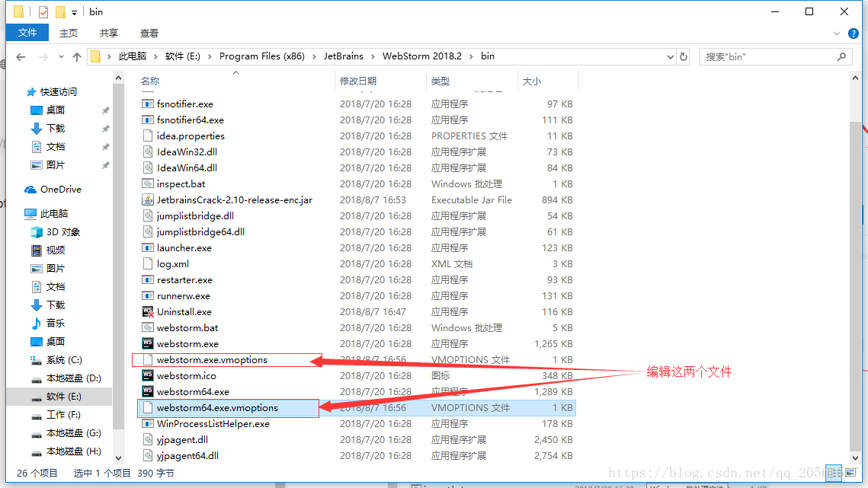The image size is (868, 488).
Task: Expand the ribbon with the chevron
Action: (x=837, y=33)
